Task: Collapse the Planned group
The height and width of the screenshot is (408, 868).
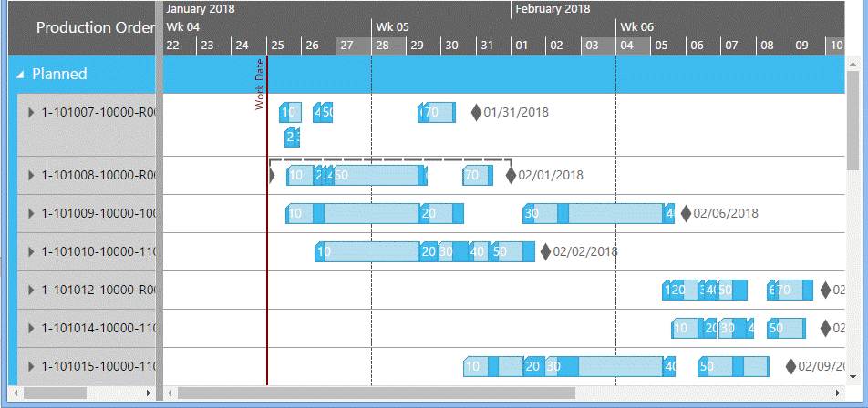Action: tap(20, 74)
